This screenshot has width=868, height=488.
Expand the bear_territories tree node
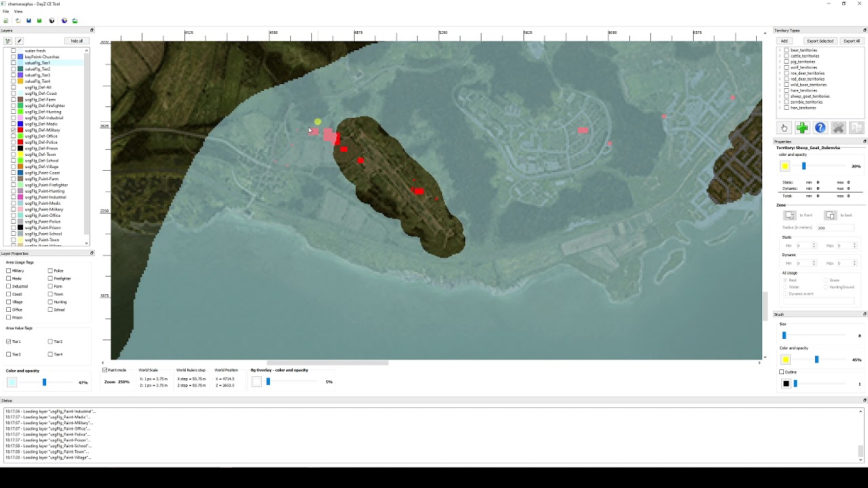pos(780,50)
